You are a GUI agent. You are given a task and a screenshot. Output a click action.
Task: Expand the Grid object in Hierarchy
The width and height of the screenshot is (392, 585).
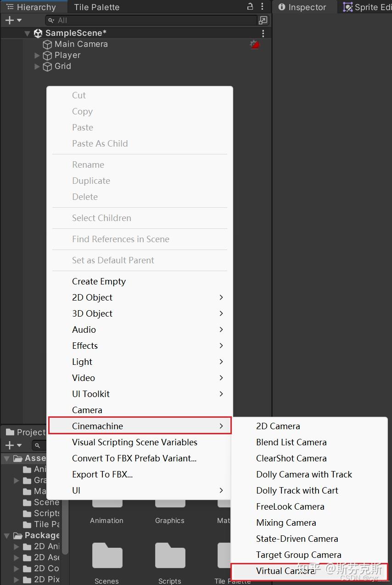(x=37, y=67)
